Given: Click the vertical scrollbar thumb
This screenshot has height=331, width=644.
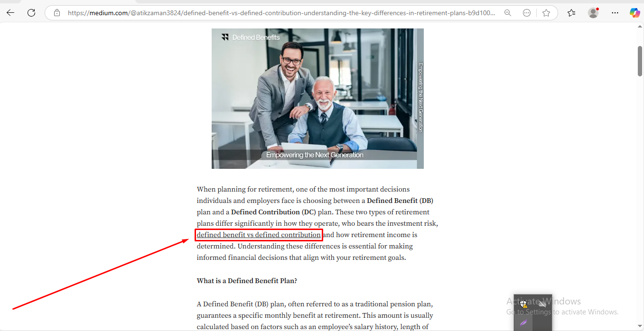Looking at the screenshot, I should point(640,61).
